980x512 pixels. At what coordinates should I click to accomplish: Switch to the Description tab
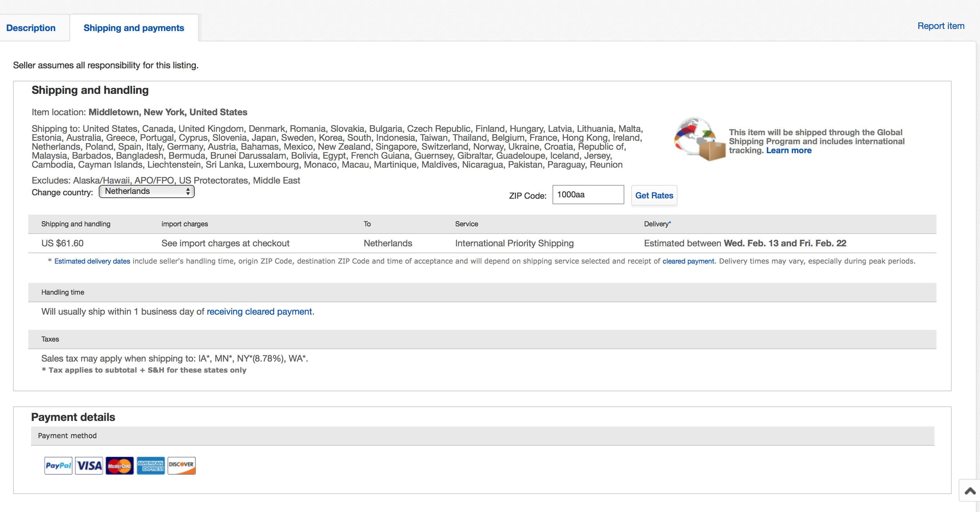31,28
